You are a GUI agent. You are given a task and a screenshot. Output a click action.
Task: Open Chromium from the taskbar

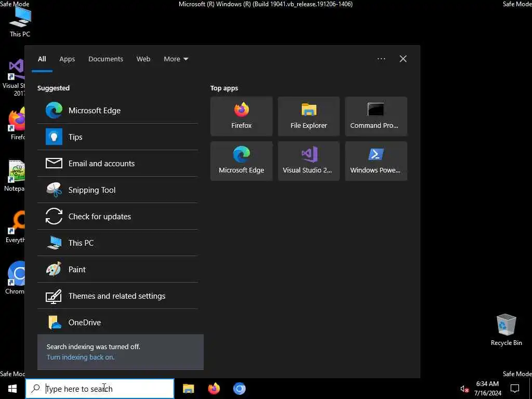[239, 389]
